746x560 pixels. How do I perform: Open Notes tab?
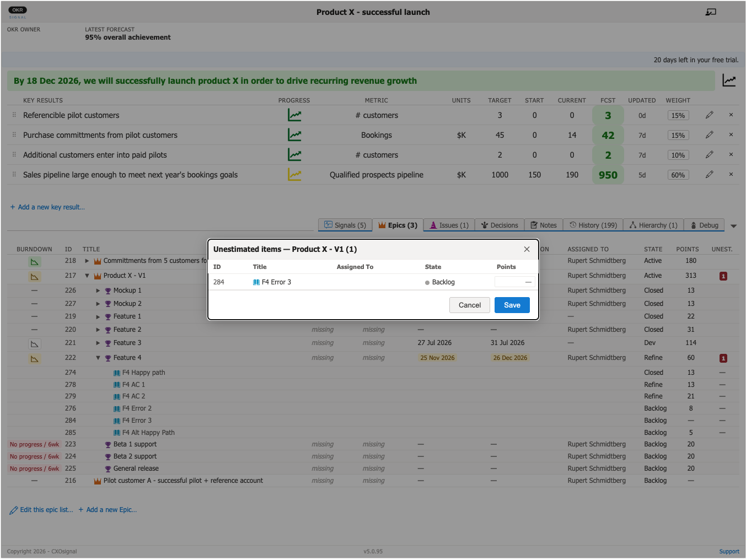click(x=544, y=225)
